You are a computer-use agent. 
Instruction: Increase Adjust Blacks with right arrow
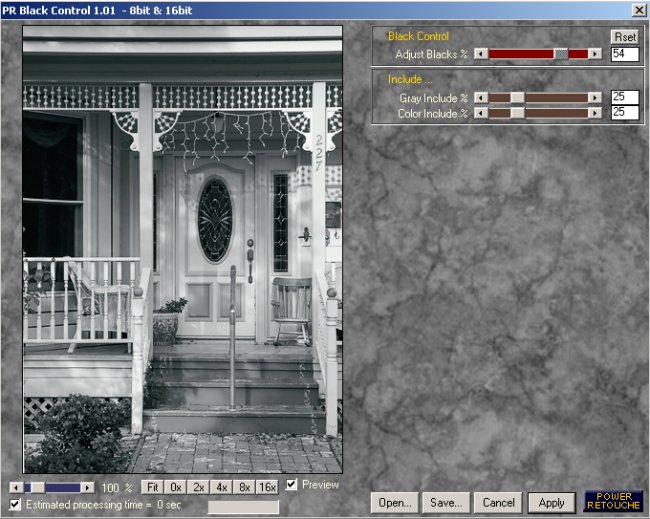pyautogui.click(x=595, y=54)
